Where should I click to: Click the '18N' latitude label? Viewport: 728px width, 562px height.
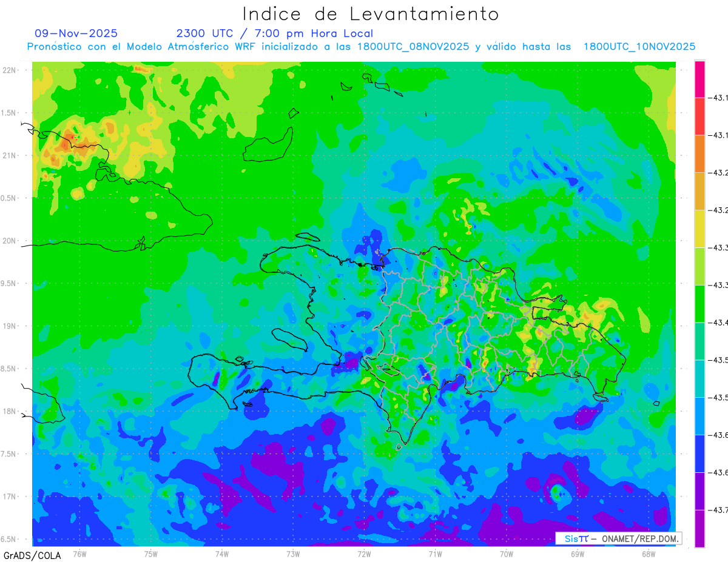coord(9,411)
